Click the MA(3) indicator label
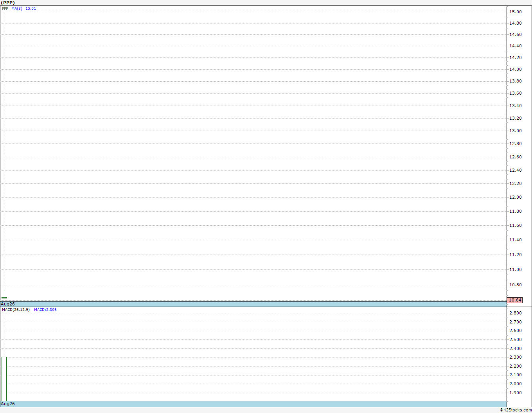532x413 pixels. click(17, 8)
